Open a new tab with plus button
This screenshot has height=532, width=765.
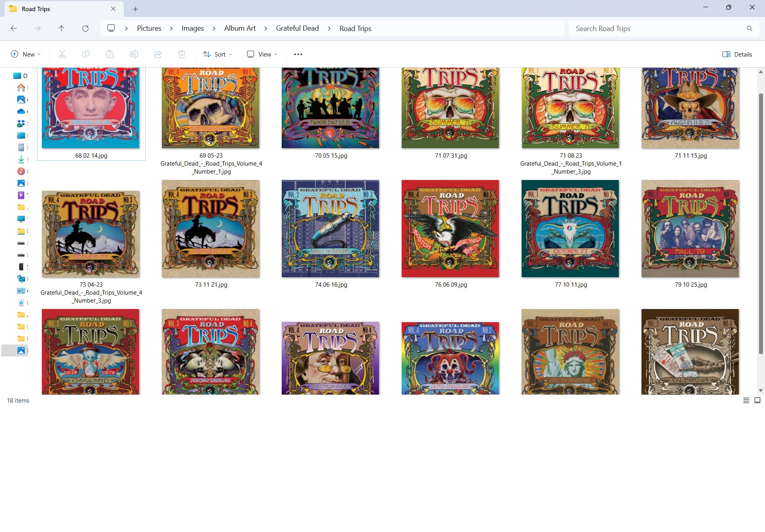[x=135, y=9]
